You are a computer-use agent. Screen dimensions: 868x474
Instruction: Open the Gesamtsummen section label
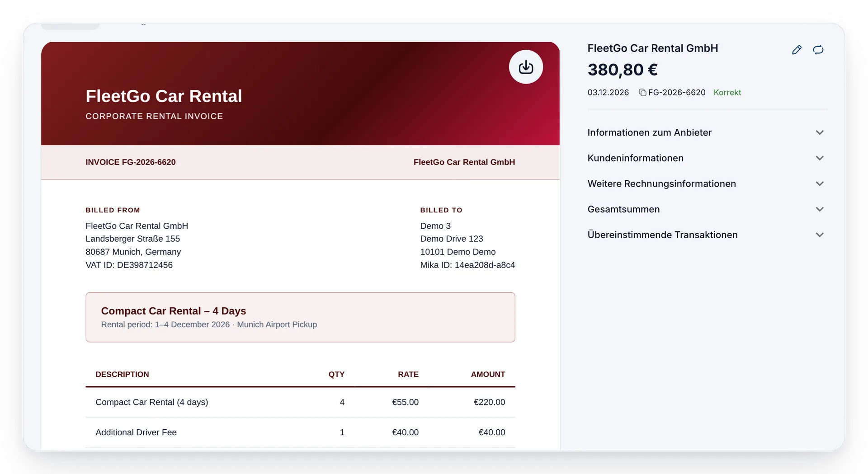[x=623, y=209]
